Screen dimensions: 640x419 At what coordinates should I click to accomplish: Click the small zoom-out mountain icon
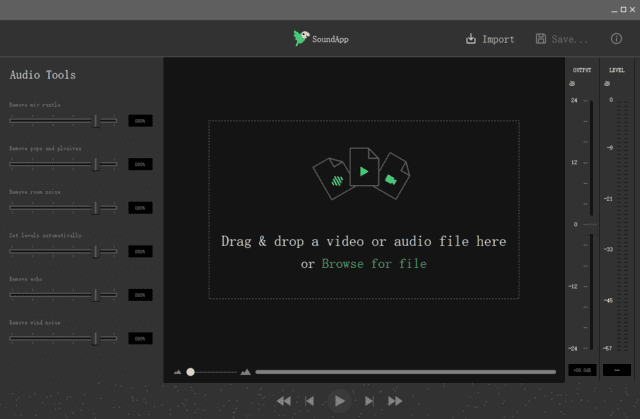178,372
